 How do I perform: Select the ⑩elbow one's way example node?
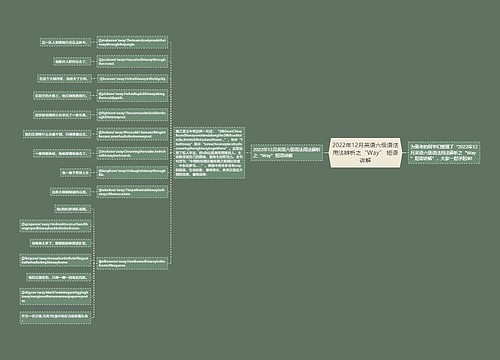pyautogui.click(x=132, y=263)
